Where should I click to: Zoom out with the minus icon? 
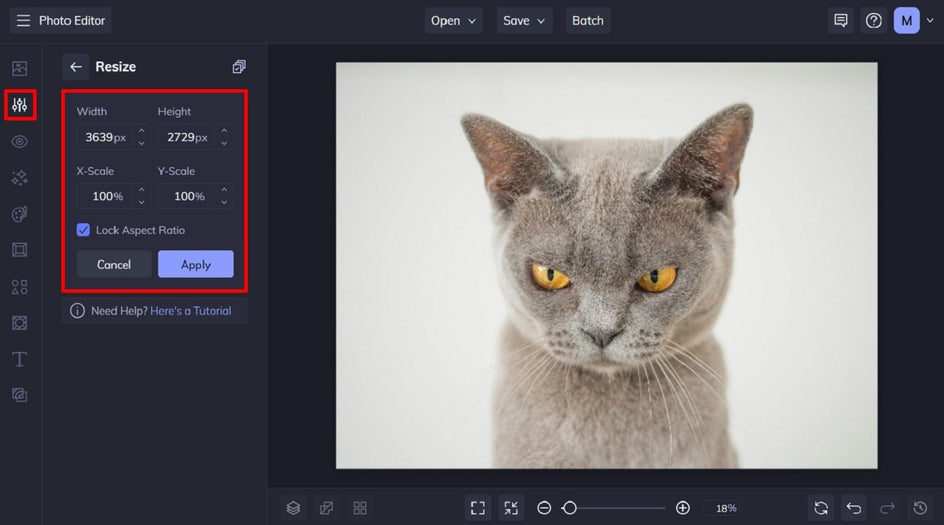pos(544,508)
